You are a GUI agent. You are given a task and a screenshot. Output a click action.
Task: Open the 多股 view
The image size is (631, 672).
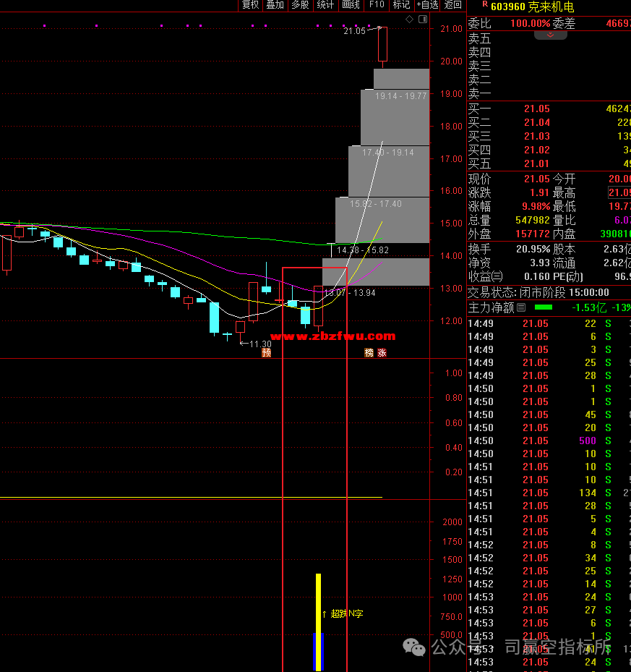[x=300, y=5]
